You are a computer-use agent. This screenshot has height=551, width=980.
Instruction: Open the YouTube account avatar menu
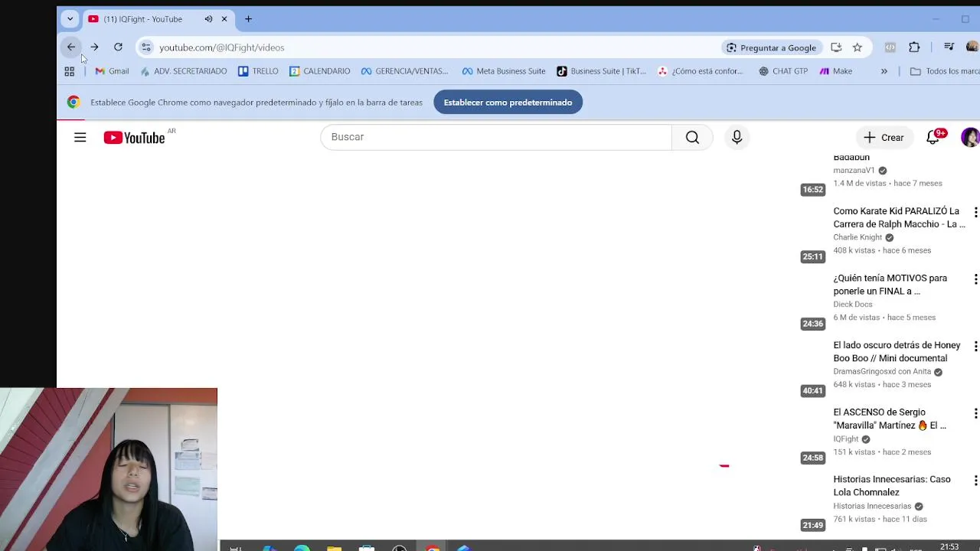(970, 138)
